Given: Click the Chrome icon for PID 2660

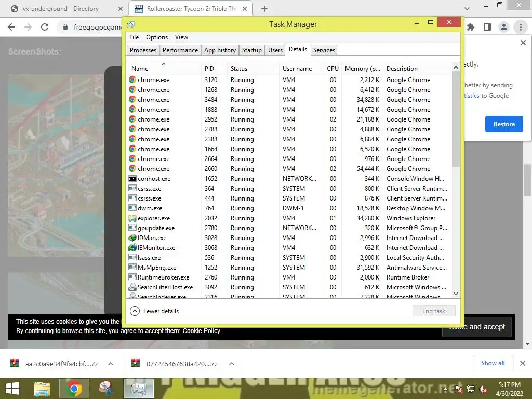Looking at the screenshot, I should tap(132, 168).
